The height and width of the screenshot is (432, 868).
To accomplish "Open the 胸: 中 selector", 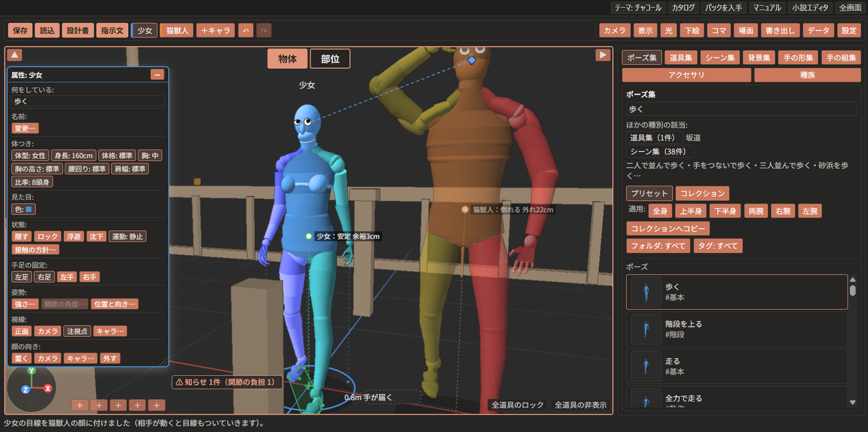I will [150, 156].
